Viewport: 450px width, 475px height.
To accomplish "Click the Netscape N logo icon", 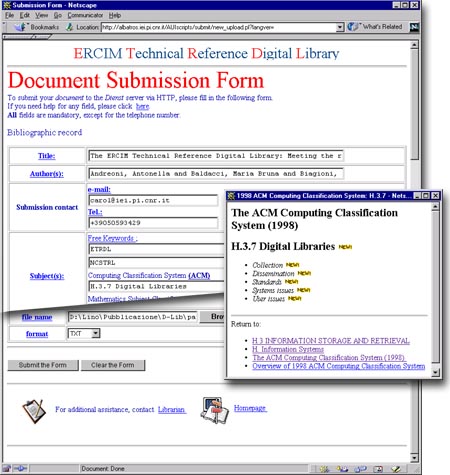I will point(414,27).
